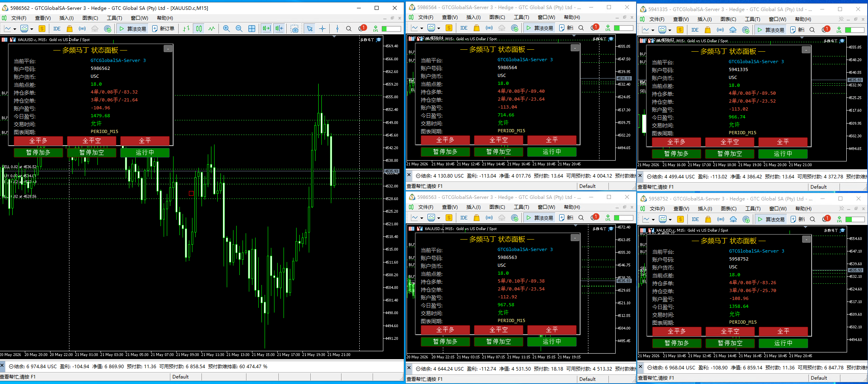This screenshot has width=868, height=384.
Task: Toggle 暂停加空 in the 5986562 panel
Action: tap(91, 152)
